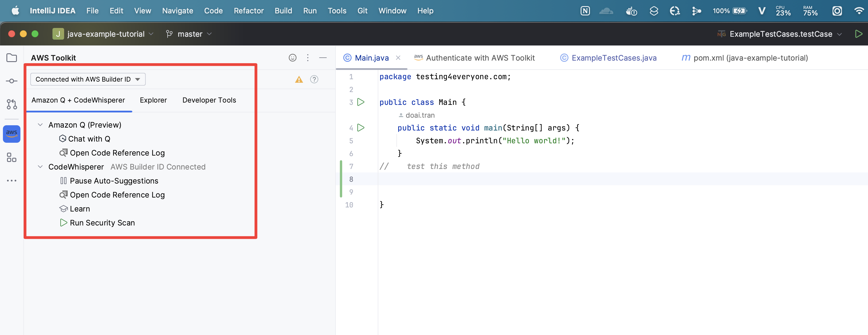The image size is (868, 335).
Task: Open the File menu
Action: pos(92,11)
